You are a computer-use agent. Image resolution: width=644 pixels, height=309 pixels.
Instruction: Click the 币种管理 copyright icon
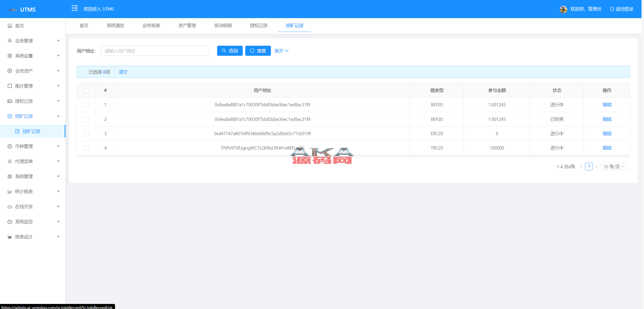point(10,146)
